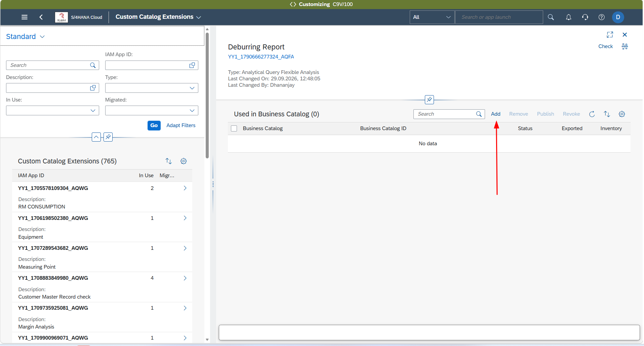The image size is (644, 346).
Task: Open Customer Master Record check row chevron
Action: 185,278
